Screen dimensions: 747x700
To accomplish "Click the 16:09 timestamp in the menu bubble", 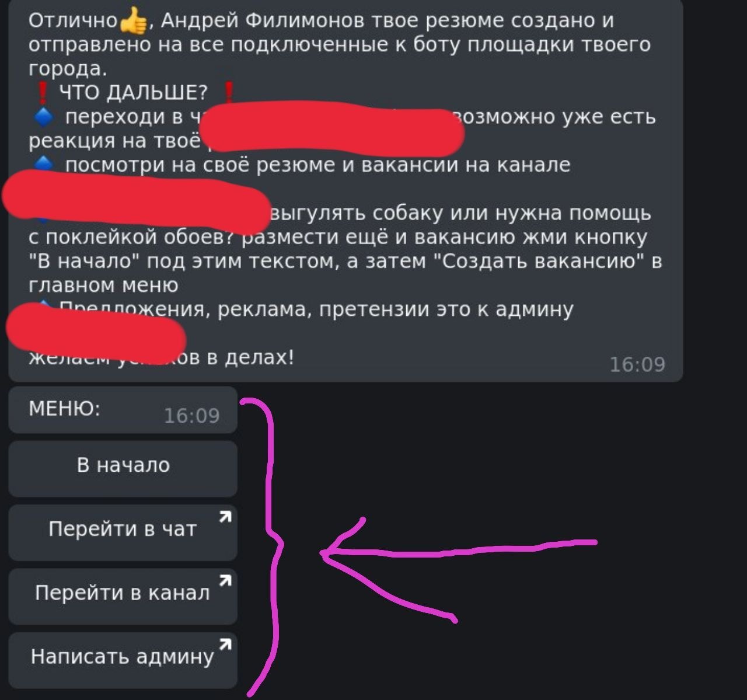I will coord(191,416).
